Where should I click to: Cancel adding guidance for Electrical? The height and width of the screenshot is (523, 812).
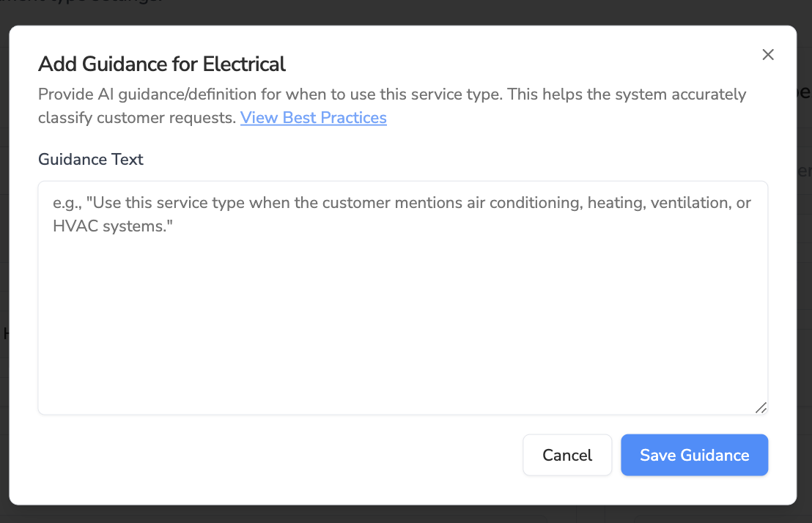pyautogui.click(x=567, y=455)
